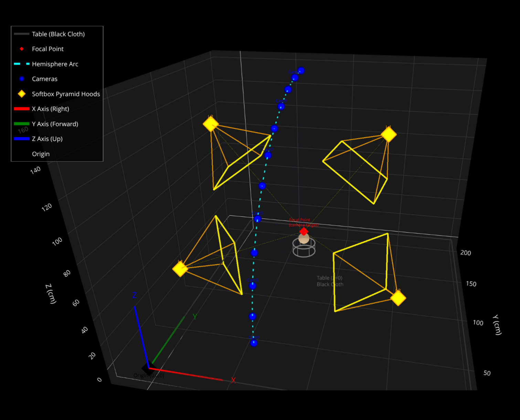The width and height of the screenshot is (520, 420).
Task: Click the black Origin diamond marker
Action: pos(149,368)
